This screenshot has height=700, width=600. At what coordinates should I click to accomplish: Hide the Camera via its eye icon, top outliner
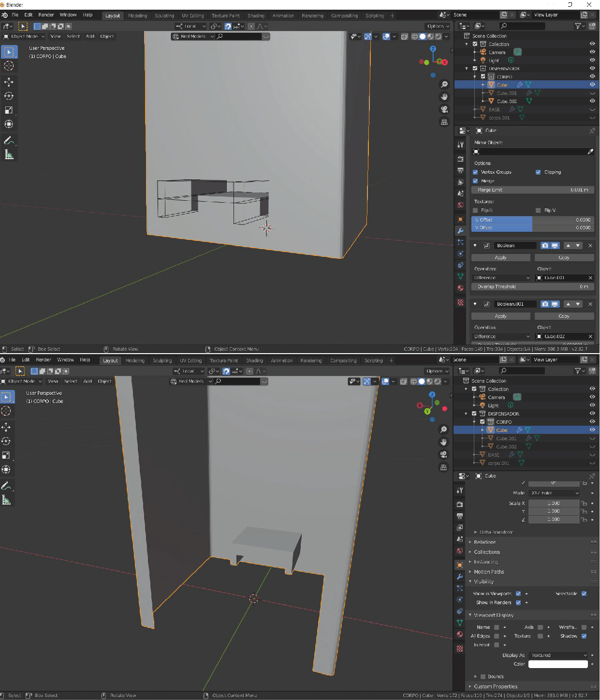[592, 52]
